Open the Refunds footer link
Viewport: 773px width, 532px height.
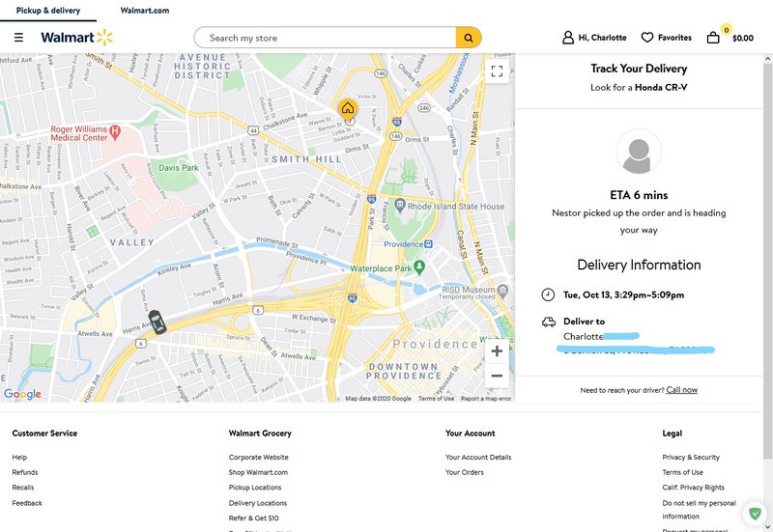pos(25,472)
